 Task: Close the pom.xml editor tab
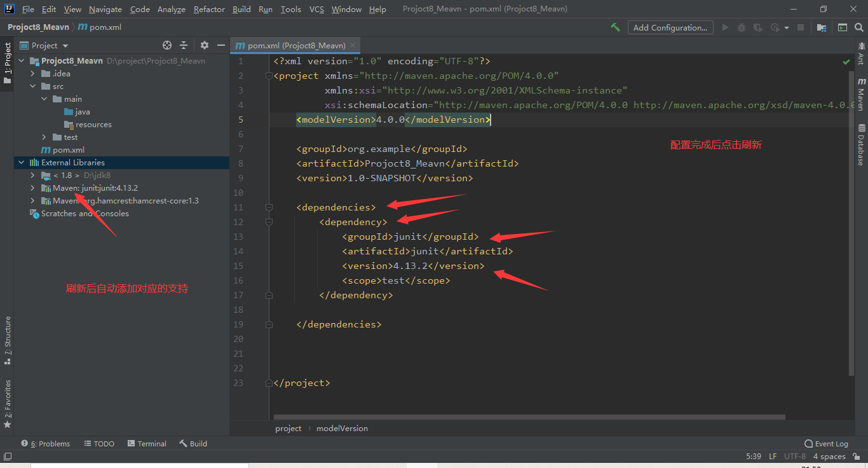353,45
